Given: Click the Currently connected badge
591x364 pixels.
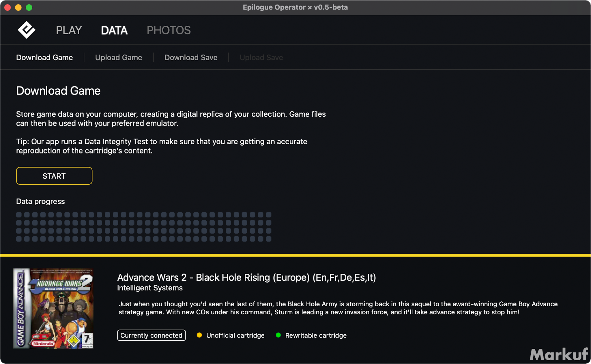Looking at the screenshot, I should click(x=151, y=335).
